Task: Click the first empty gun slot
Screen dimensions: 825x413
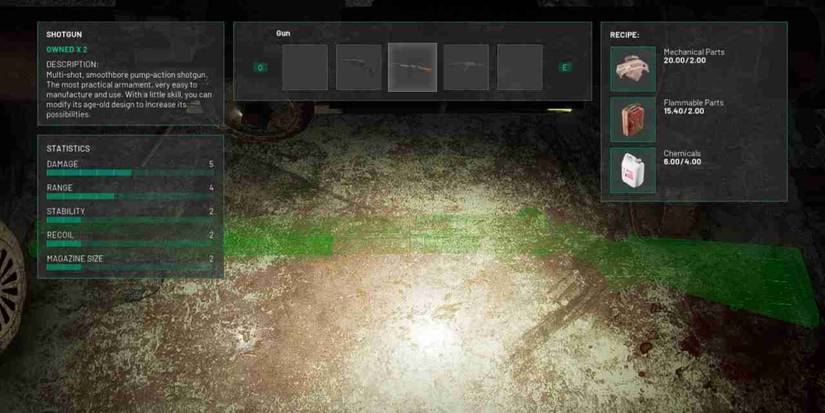Action: pos(305,67)
